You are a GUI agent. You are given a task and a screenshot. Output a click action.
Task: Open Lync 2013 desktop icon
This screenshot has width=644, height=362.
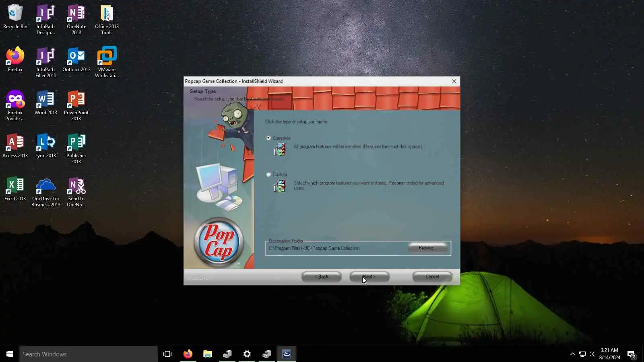(x=45, y=146)
